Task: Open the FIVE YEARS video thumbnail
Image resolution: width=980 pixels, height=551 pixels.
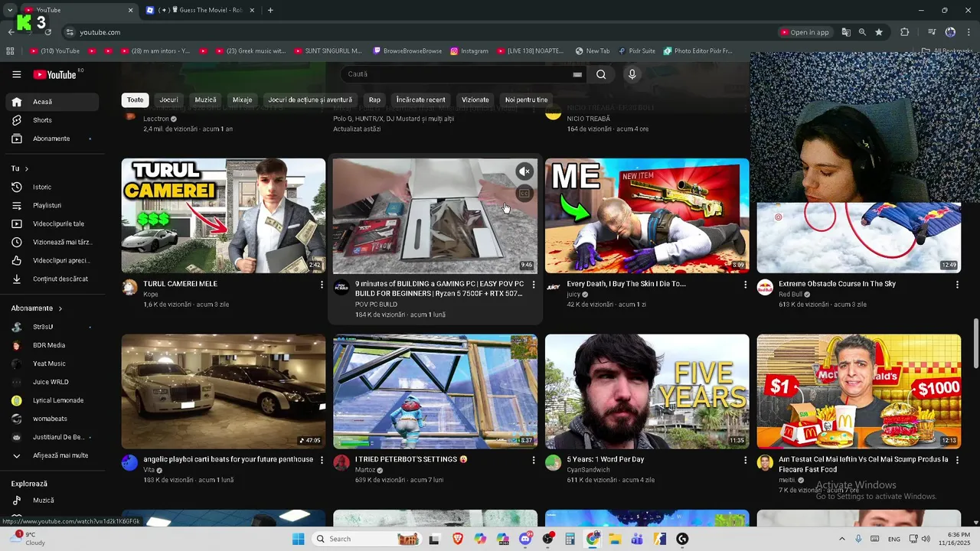Action: click(x=647, y=391)
